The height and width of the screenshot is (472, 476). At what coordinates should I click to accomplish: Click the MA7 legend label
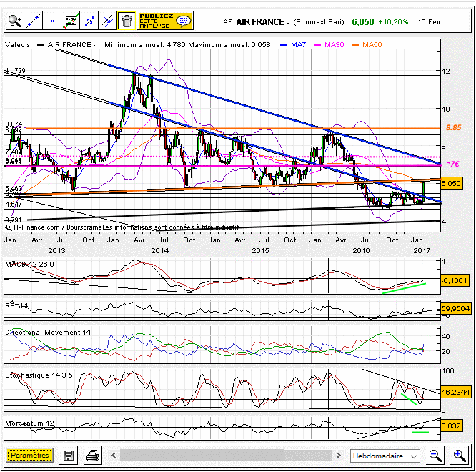pos(299,45)
